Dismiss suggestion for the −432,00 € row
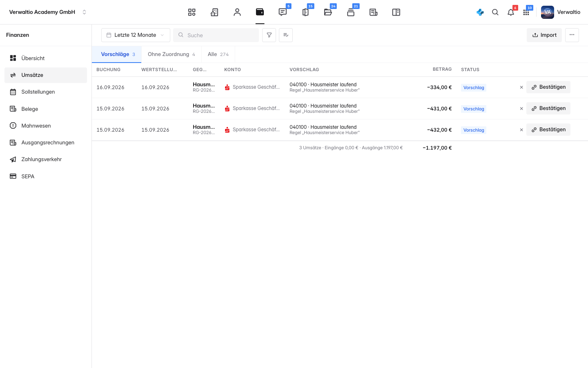The height and width of the screenshot is (368, 588). (521, 130)
